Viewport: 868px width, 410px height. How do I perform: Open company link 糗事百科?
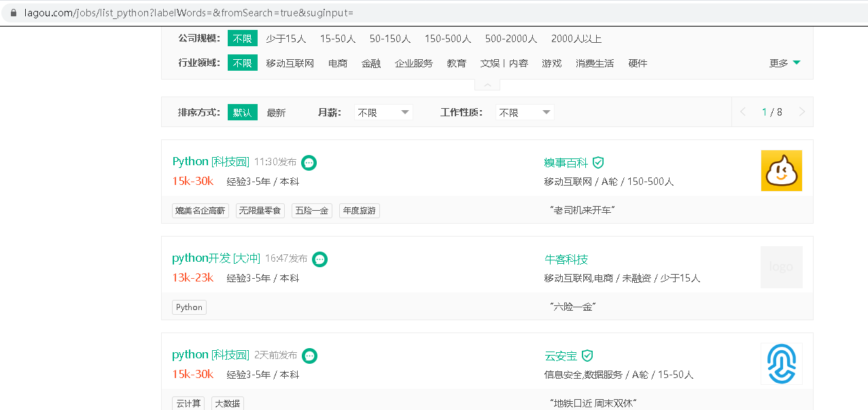tap(566, 163)
